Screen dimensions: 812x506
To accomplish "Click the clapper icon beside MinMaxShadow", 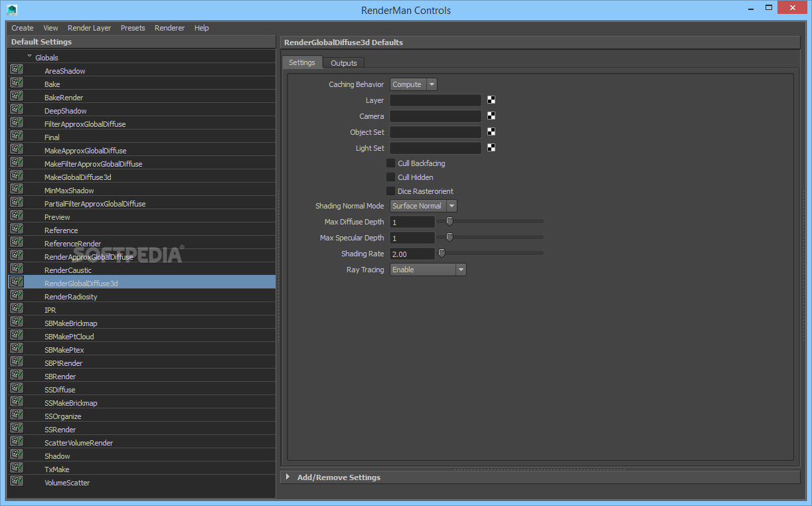I will click(x=17, y=189).
